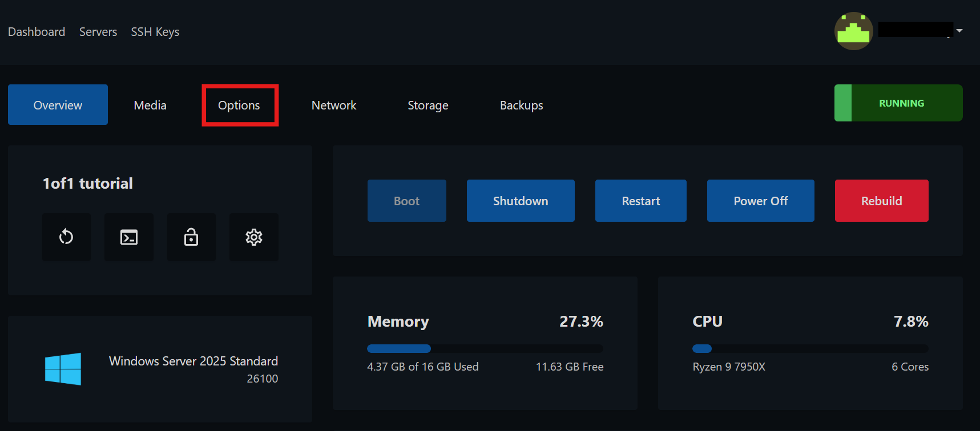The width and height of the screenshot is (980, 431).
Task: Click the '1of1 tutorial' server name
Action: [x=88, y=183]
